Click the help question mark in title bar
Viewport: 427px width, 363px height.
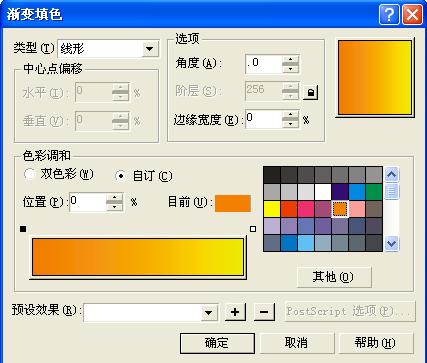pyautogui.click(x=389, y=15)
